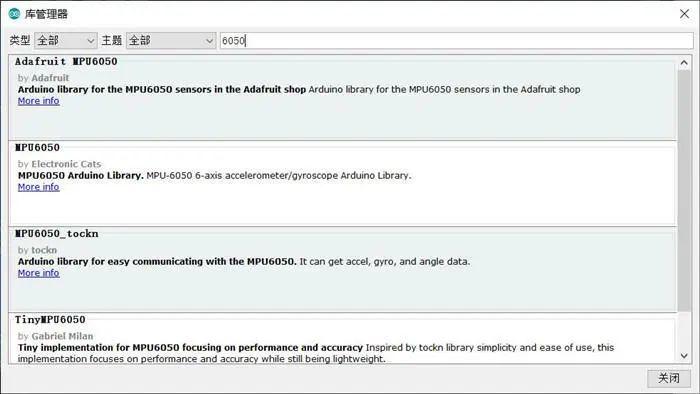Click the 关闭 (close) button
Viewport: 700px width, 394px height.
click(x=669, y=378)
